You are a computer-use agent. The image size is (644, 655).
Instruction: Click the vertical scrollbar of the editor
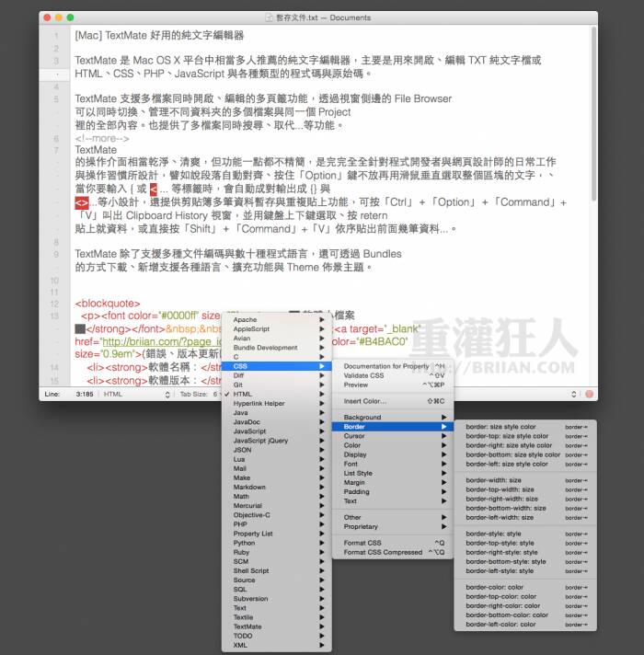click(x=593, y=114)
